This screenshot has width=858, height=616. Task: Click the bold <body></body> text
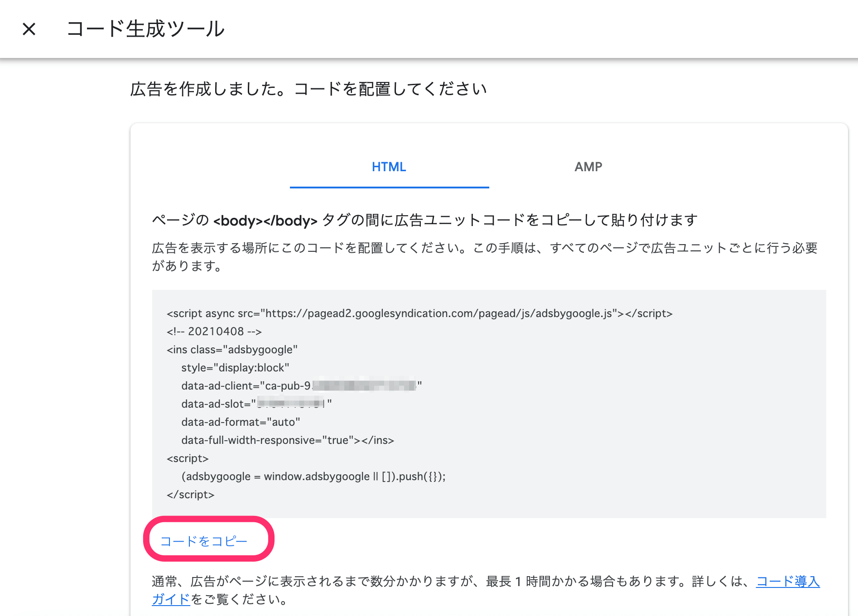tap(265, 221)
